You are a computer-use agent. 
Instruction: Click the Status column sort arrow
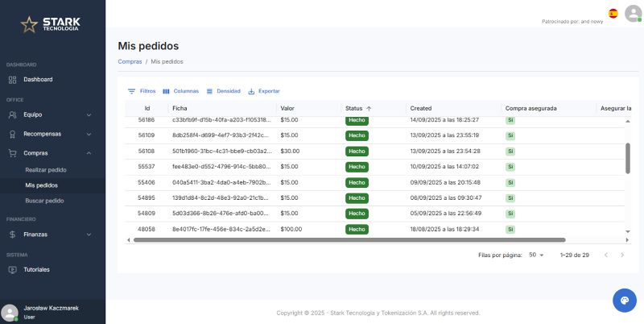pyautogui.click(x=369, y=108)
